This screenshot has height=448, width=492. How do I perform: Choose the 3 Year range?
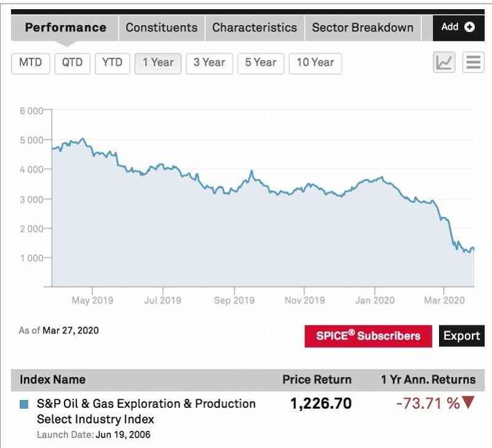[209, 63]
